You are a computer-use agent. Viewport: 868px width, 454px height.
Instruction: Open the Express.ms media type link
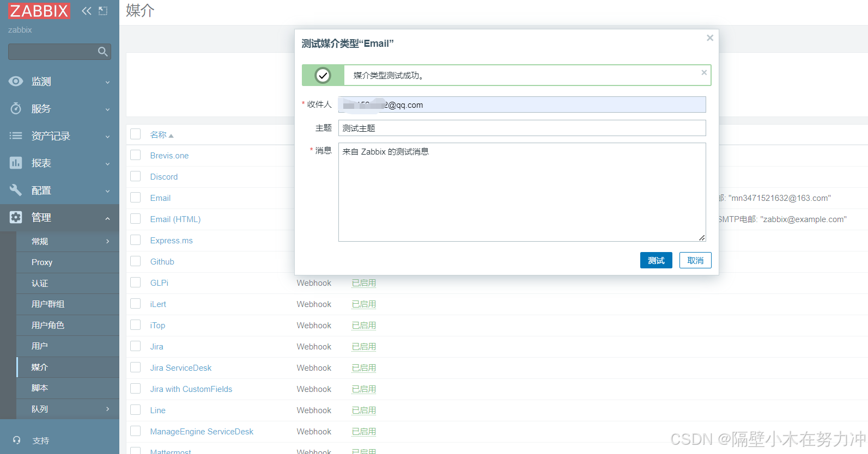172,241
